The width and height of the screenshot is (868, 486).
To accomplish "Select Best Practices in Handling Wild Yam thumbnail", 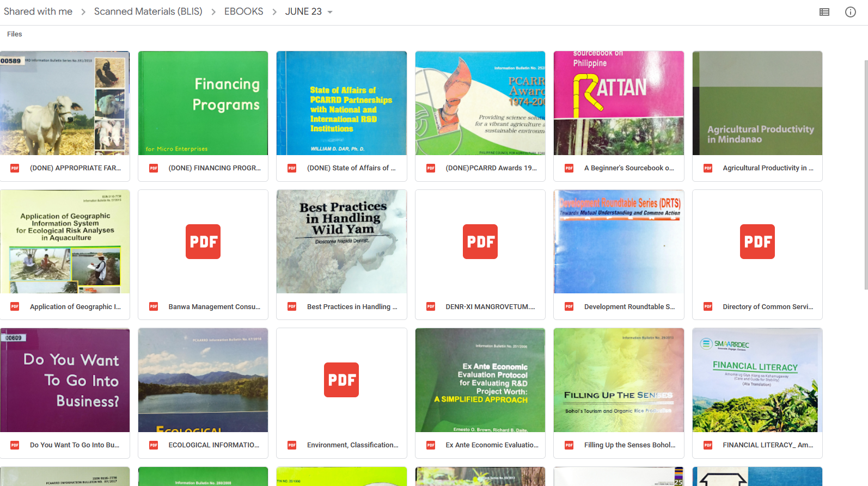I will (x=341, y=242).
